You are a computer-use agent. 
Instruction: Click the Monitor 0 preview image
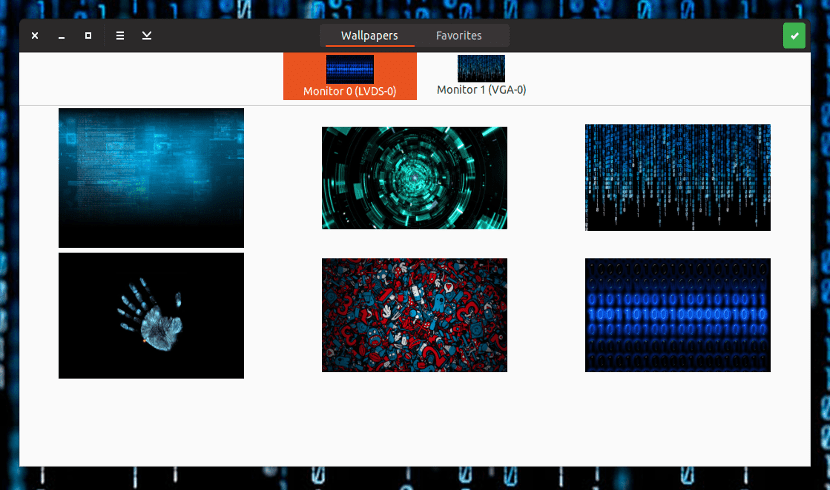tap(349, 69)
